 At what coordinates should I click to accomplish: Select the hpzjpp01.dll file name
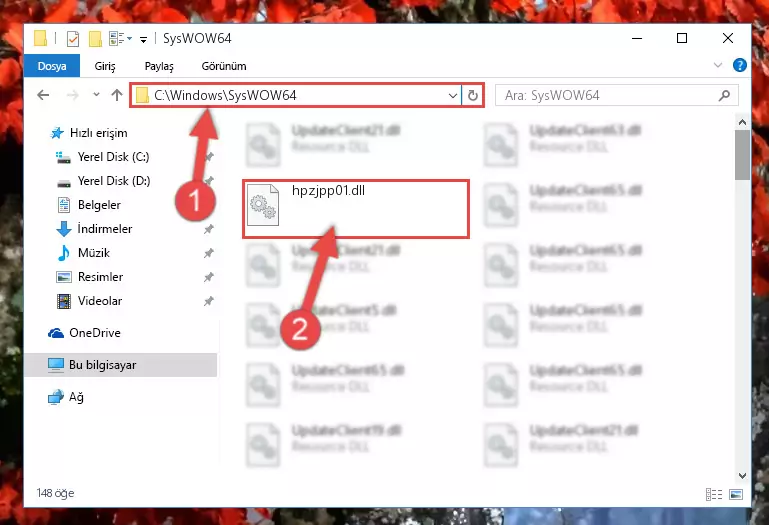tap(328, 190)
